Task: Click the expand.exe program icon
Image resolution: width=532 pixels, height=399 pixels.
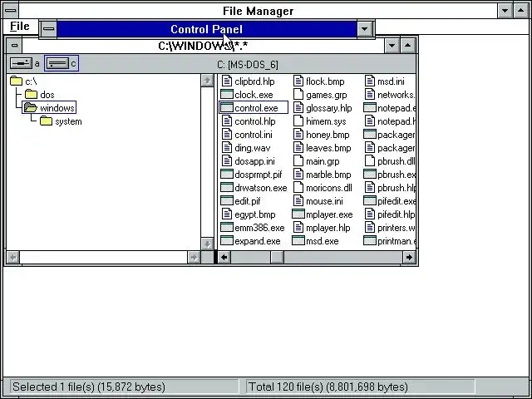Action: [227, 241]
